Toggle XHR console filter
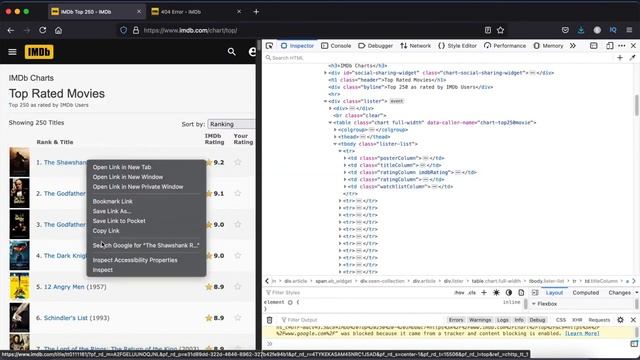 (577, 320)
